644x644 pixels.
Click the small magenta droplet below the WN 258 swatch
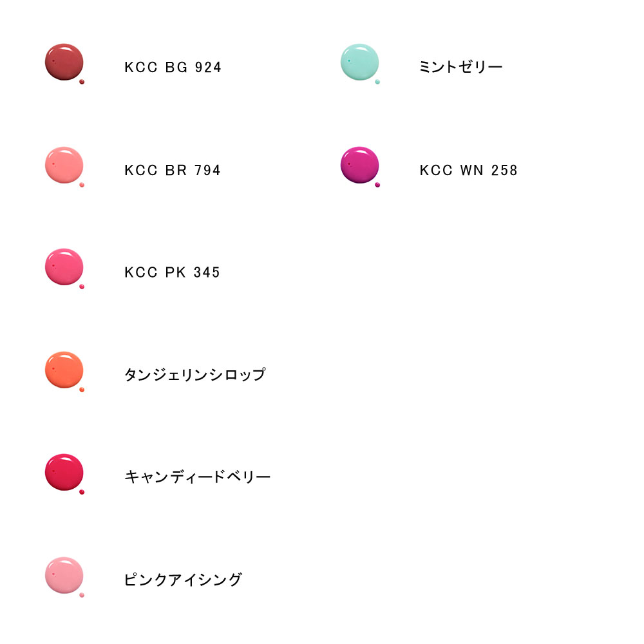click(377, 185)
